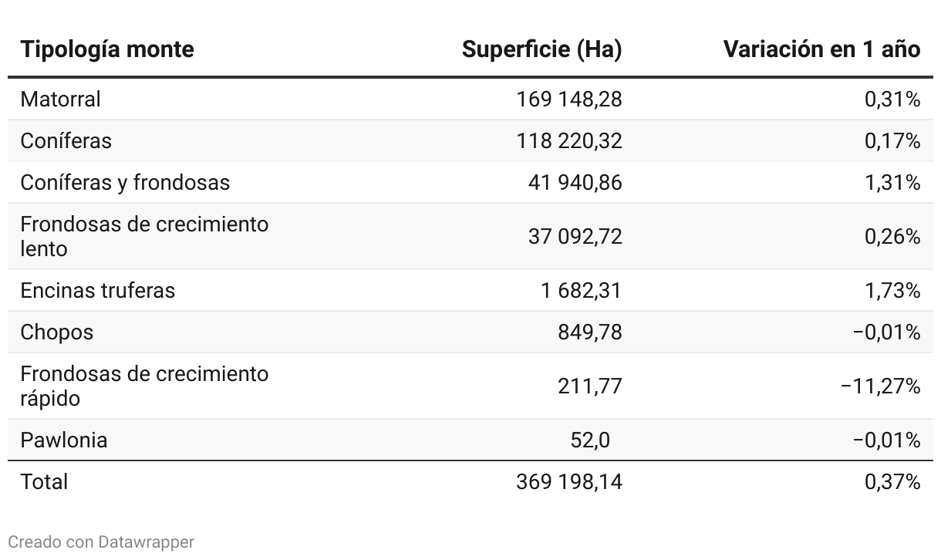The image size is (941, 560).
Task: Click the 0,37% total variation value
Action: (x=892, y=482)
